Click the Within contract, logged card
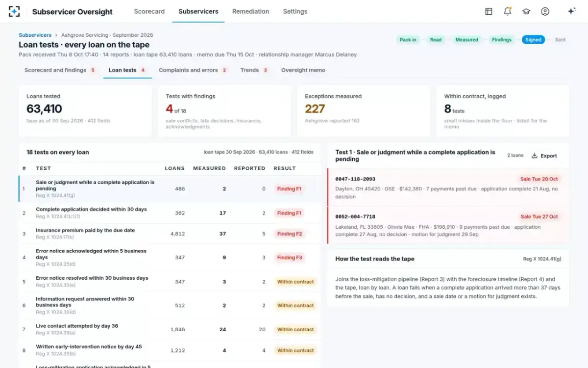The height and width of the screenshot is (368, 588). point(503,111)
